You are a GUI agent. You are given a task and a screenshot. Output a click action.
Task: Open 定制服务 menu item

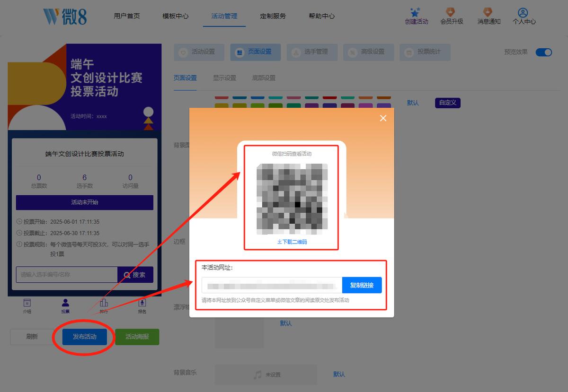click(273, 16)
